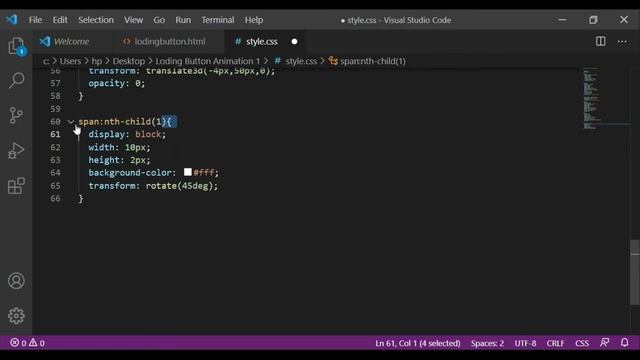Viewport: 640px width, 360px height.
Task: Click the code minimap preview
Action: click(x=592, y=99)
